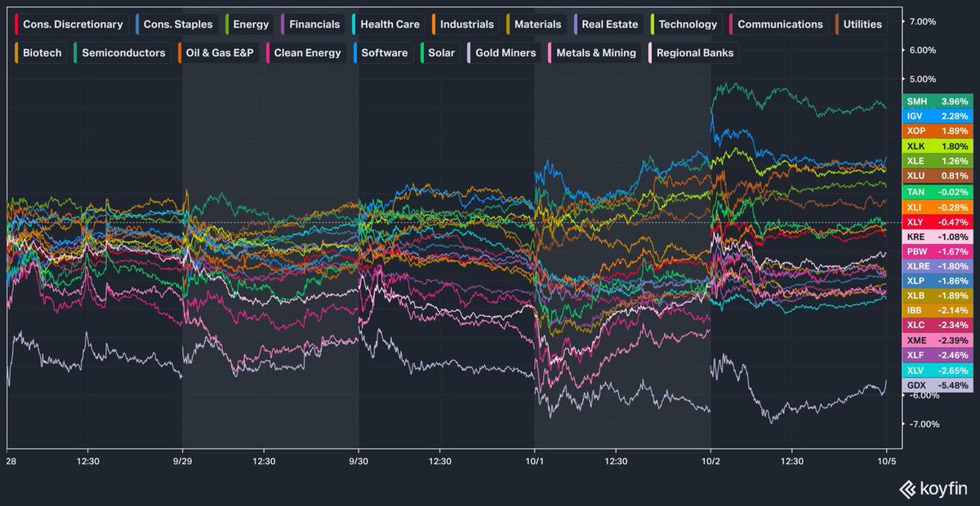This screenshot has width=980, height=506.
Task: Click the 5.00% y-axis tick
Action: point(921,79)
